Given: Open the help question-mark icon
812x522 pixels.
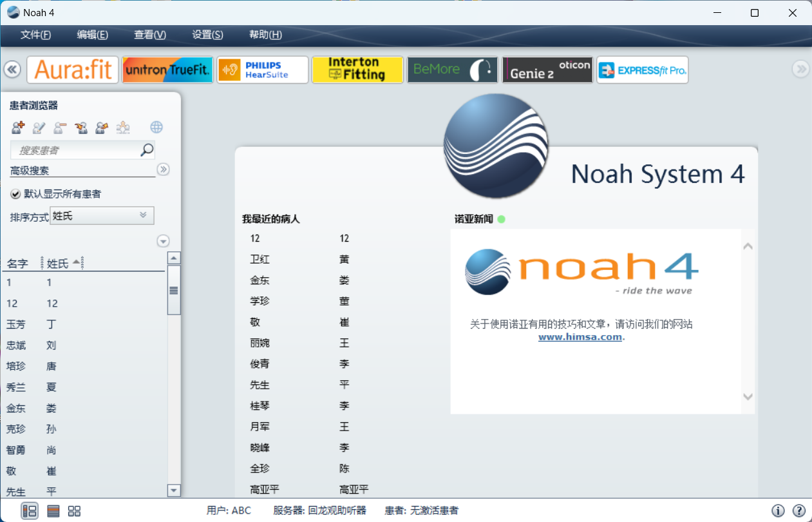Looking at the screenshot, I should tap(799, 511).
